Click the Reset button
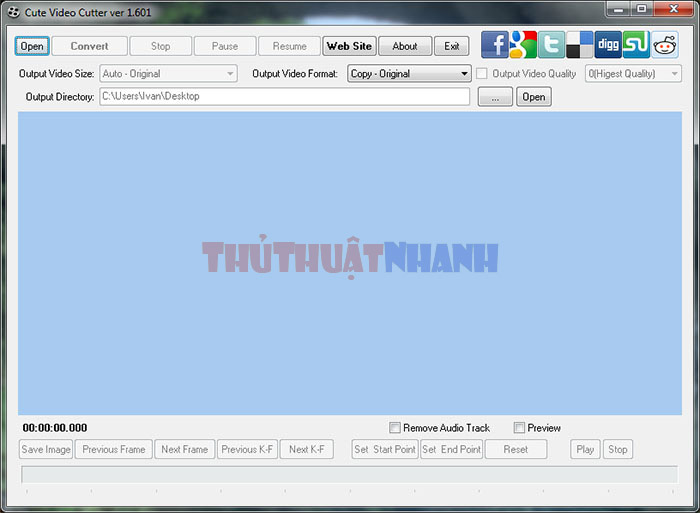Screen dimensions: 700x513 pos(516,449)
